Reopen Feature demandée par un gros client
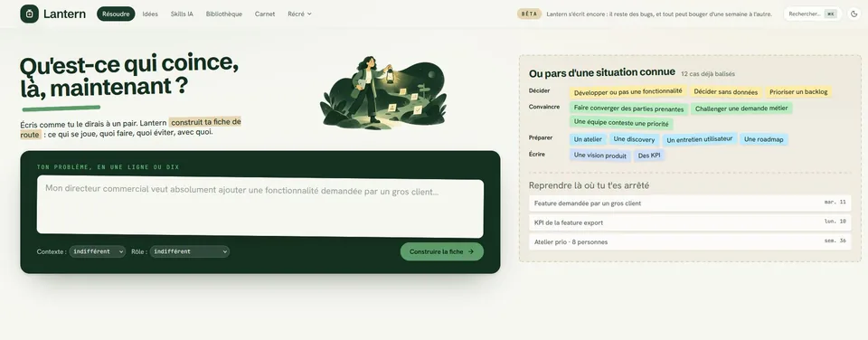Image resolution: width=868 pixels, height=340 pixels. coord(690,203)
